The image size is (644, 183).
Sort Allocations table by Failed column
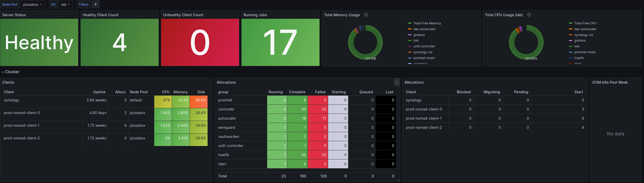320,92
